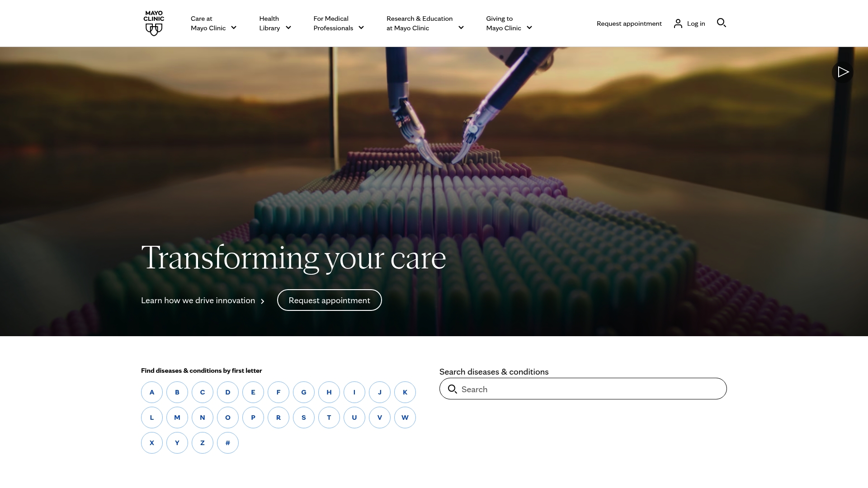The height and width of the screenshot is (488, 868).
Task: Click the search icon inside the conditions search bar
Action: click(x=453, y=389)
